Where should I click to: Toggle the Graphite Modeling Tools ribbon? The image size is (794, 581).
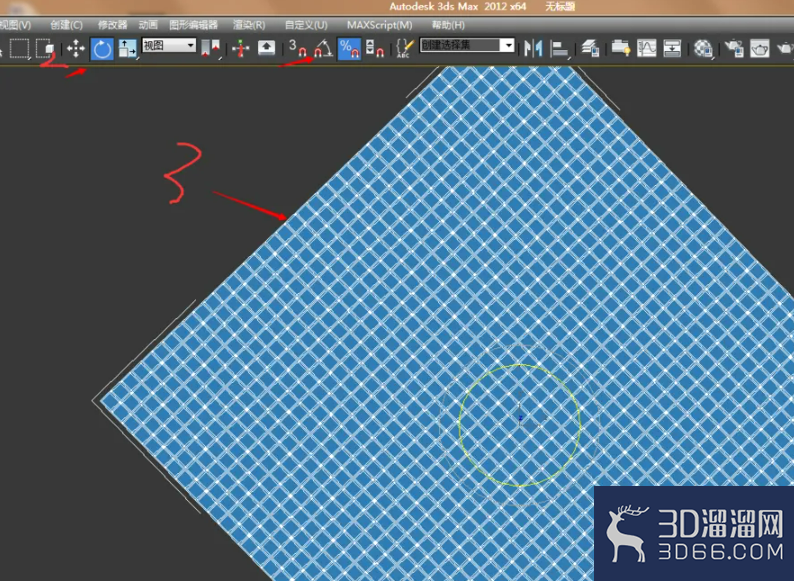(x=620, y=49)
